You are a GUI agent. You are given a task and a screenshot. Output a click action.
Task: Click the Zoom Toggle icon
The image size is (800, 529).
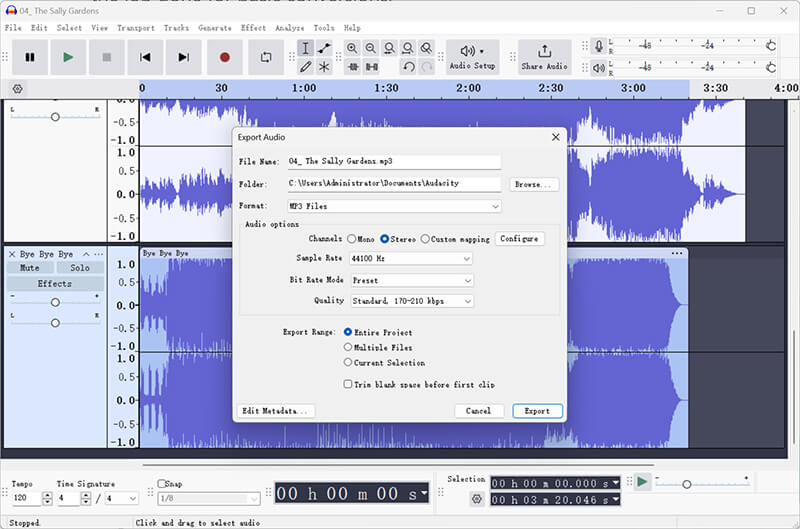[426, 48]
